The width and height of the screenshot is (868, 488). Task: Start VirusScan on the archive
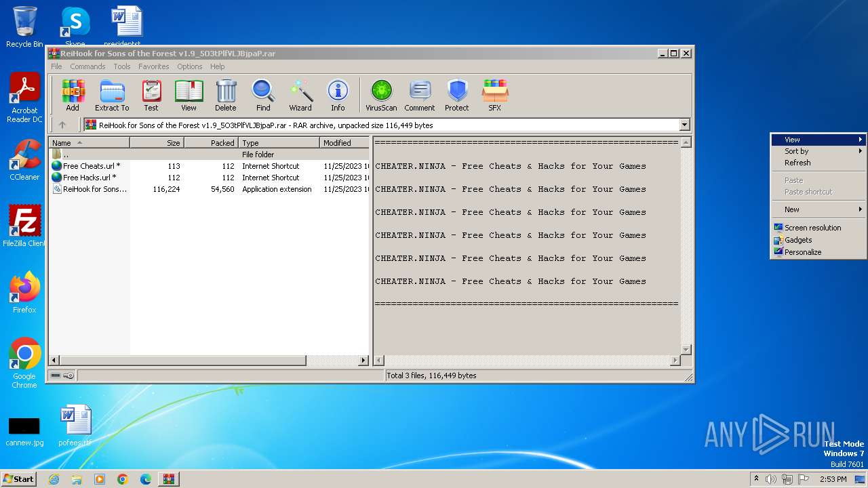pyautogui.click(x=381, y=95)
